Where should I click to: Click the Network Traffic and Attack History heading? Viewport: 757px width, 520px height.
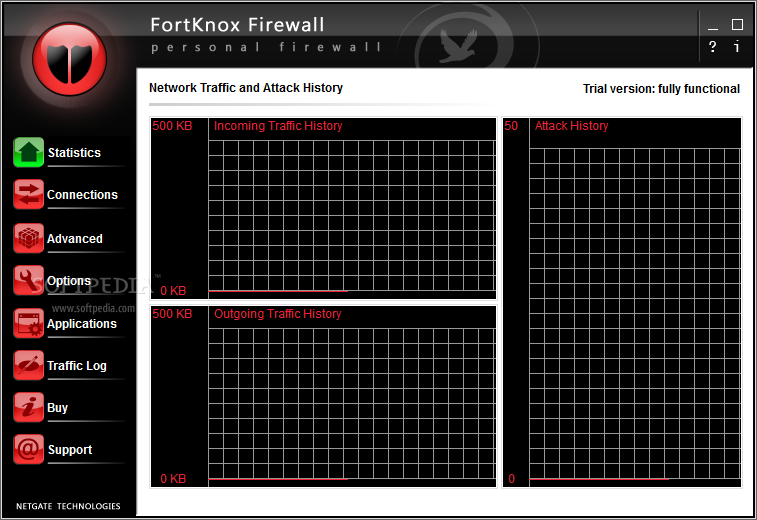pos(246,88)
